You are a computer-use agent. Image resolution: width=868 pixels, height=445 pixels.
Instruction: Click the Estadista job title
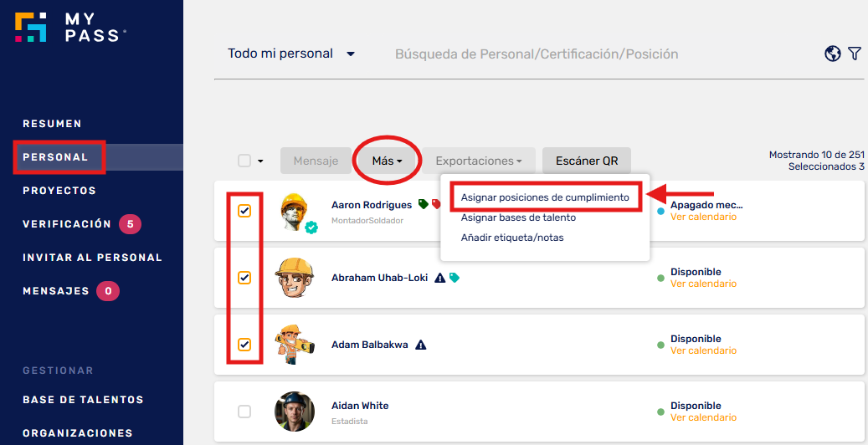[x=349, y=422]
